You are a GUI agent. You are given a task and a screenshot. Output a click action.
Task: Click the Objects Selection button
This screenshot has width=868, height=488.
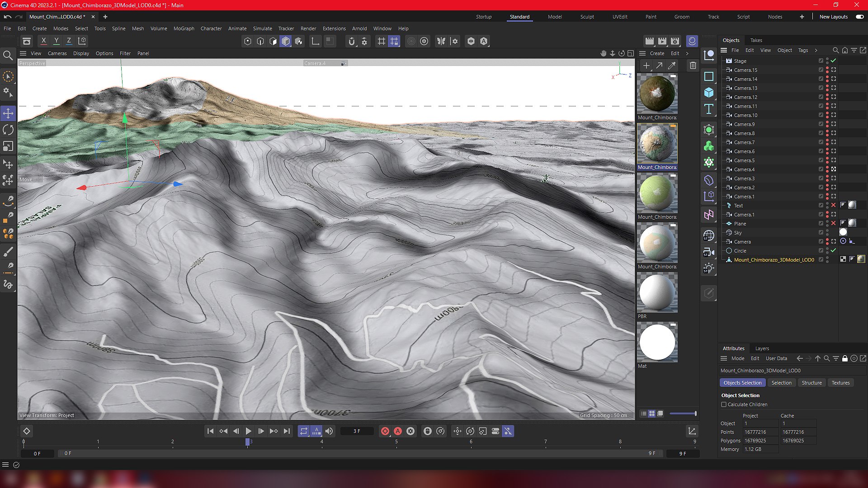[742, 383]
